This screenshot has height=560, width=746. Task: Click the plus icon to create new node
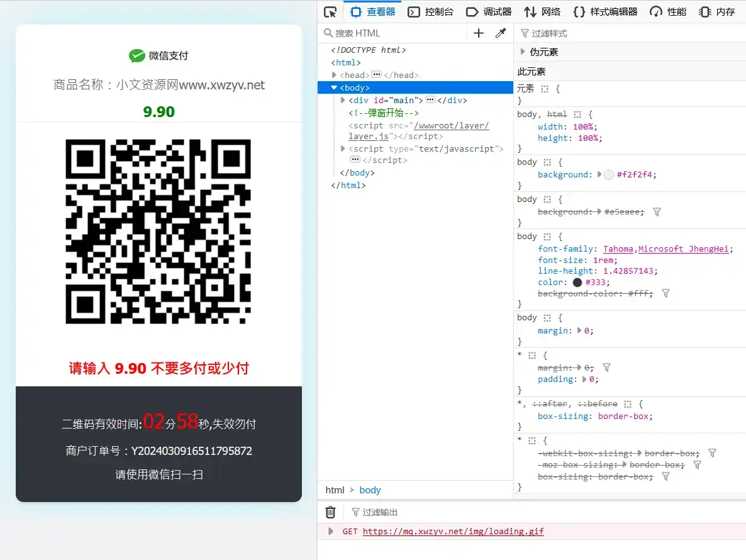[x=479, y=33]
